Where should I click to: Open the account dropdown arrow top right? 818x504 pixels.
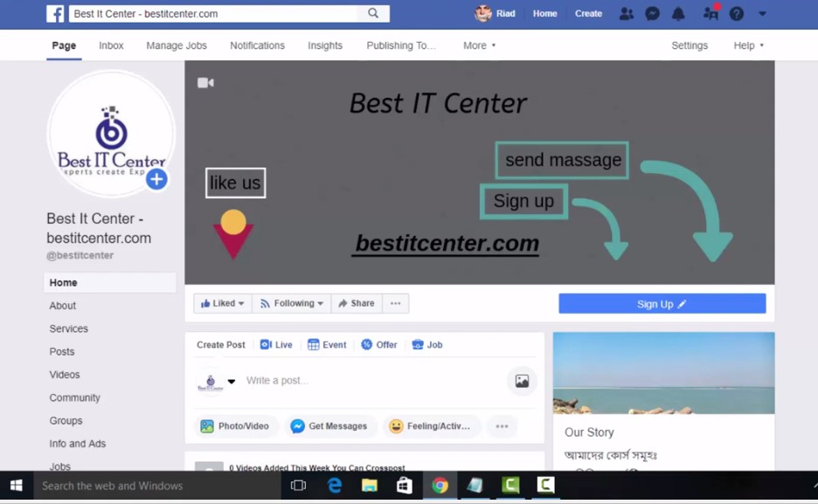tap(761, 14)
